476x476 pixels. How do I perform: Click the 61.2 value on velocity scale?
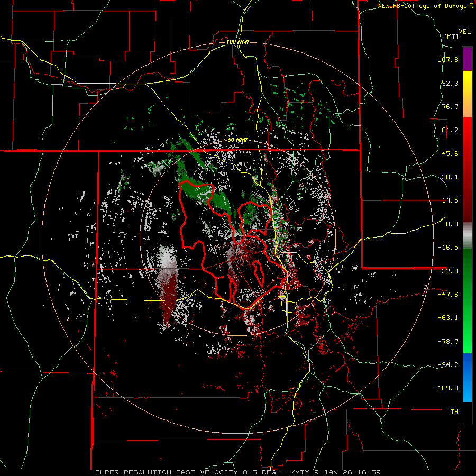pos(450,130)
